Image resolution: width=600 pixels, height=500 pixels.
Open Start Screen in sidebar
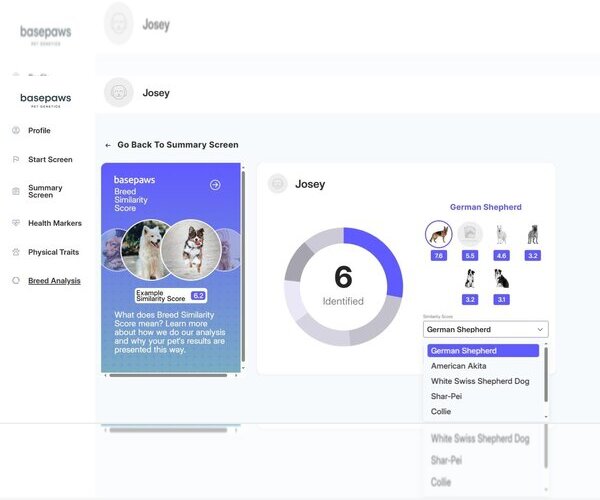[50, 160]
